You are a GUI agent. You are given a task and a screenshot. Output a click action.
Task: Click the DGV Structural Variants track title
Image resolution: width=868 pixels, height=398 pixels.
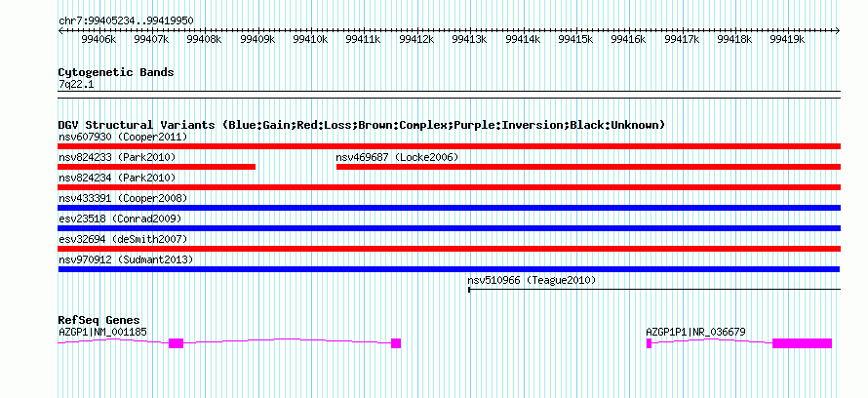(x=362, y=125)
